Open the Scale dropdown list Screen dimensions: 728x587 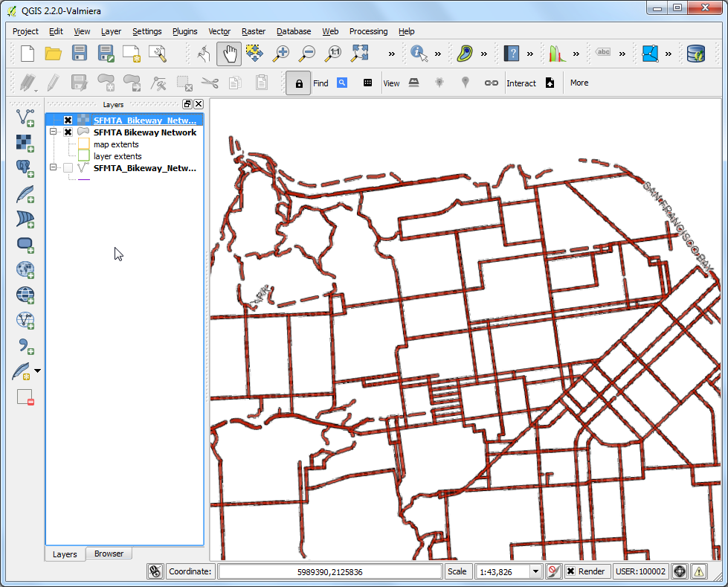pos(535,571)
